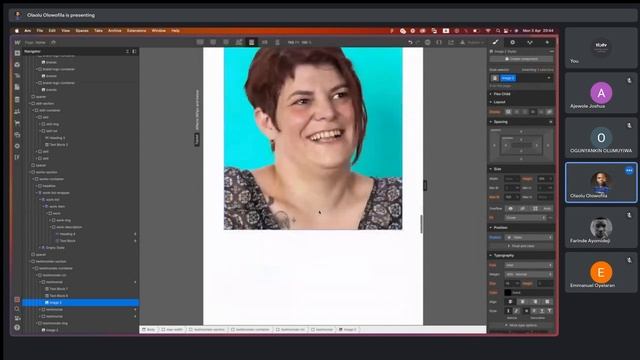The image size is (640, 360).
Task: Open the Add elements panel icon
Action: [x=17, y=53]
